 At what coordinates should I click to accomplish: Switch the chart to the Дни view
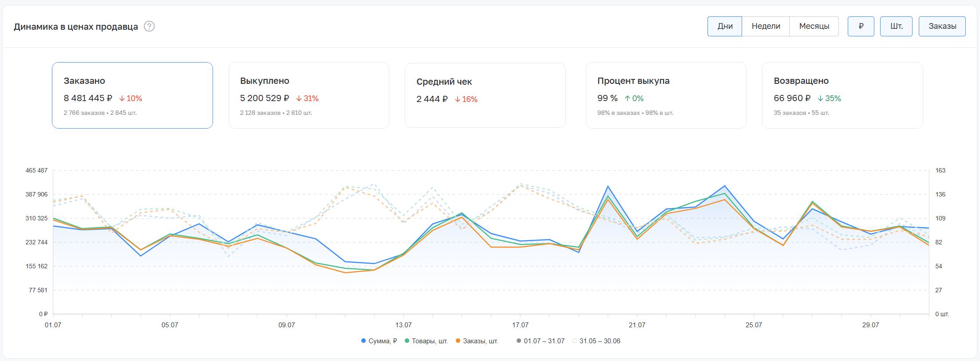coord(725,26)
